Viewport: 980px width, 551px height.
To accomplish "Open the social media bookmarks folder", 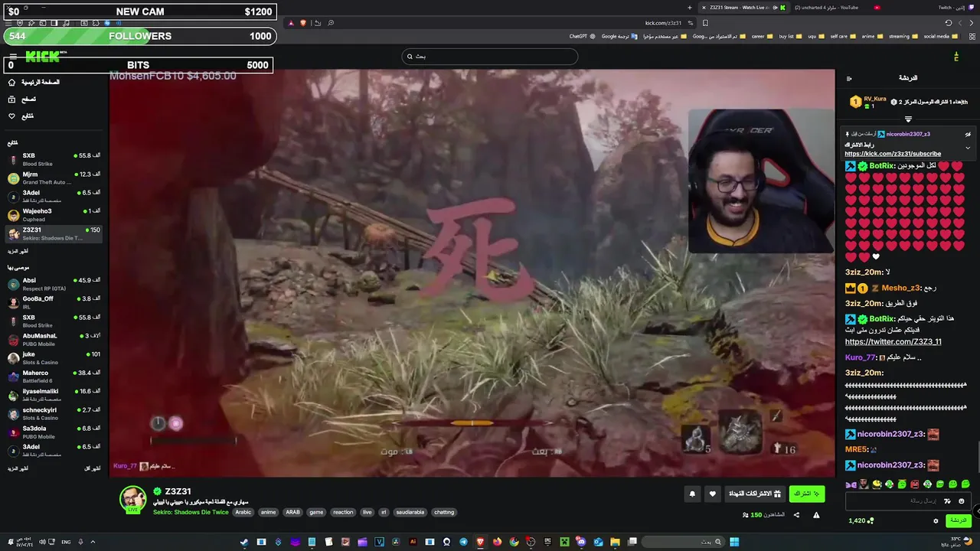I will [x=940, y=36].
